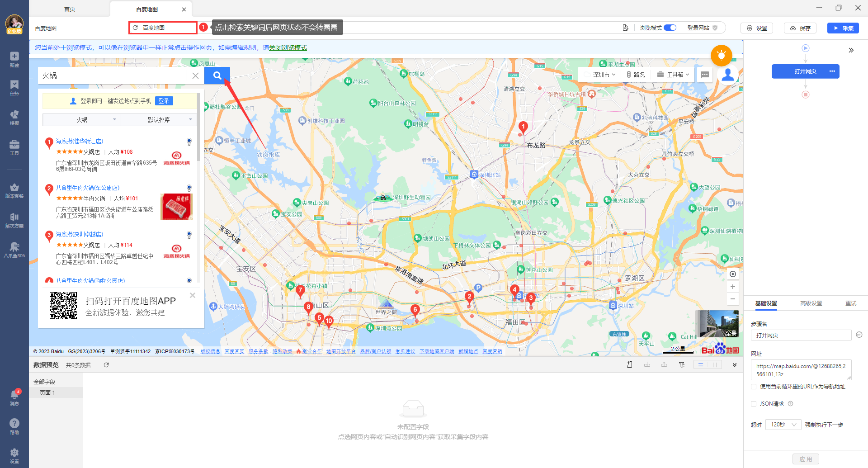Click the 登录网站 button
The width and height of the screenshot is (868, 468).
702,28
